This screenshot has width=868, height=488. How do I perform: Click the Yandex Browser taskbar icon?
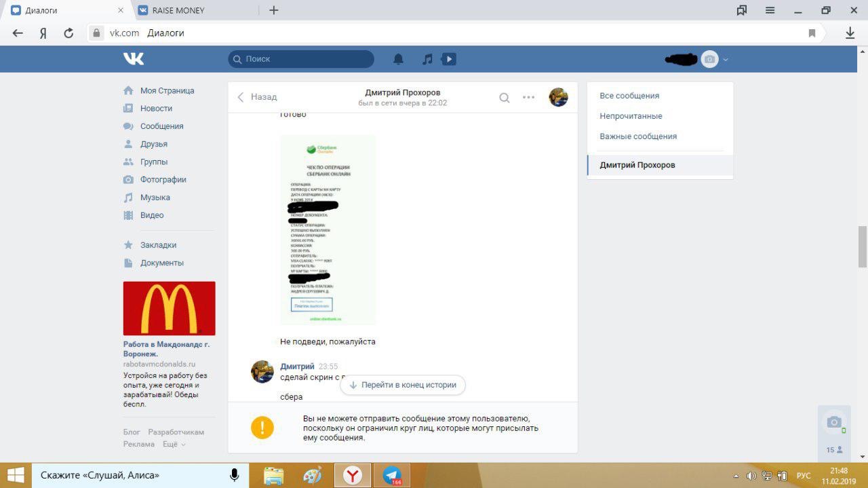pos(352,476)
